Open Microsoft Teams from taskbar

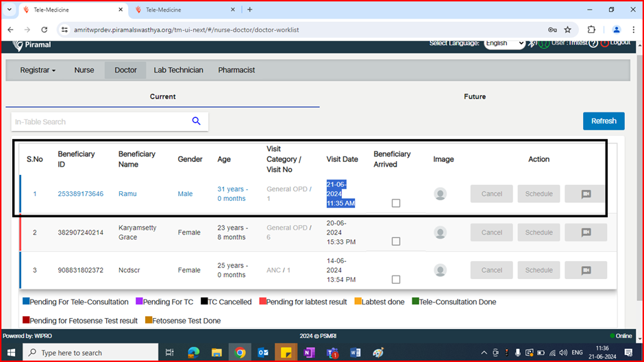tap(332, 352)
